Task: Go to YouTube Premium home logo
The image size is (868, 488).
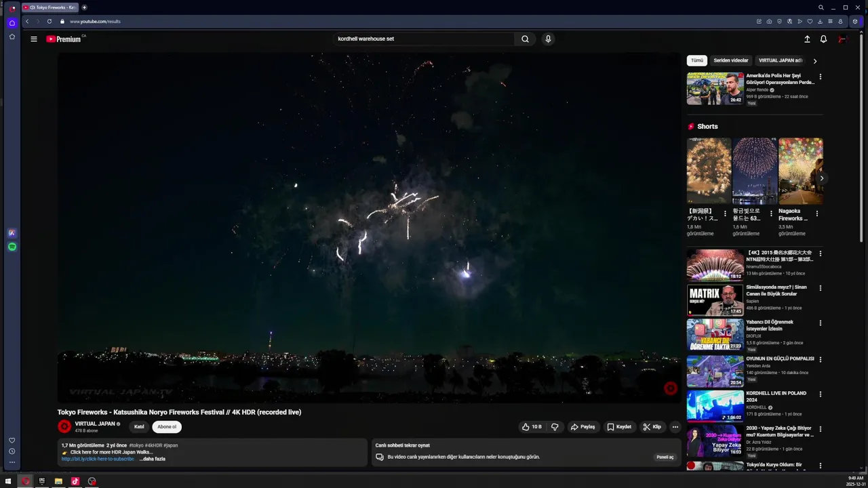Action: tap(64, 39)
